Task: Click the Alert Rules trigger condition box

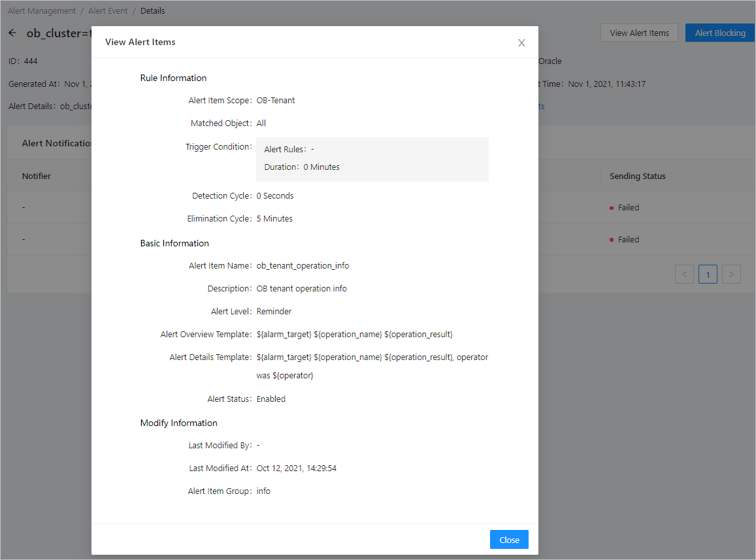Action: 372,159
